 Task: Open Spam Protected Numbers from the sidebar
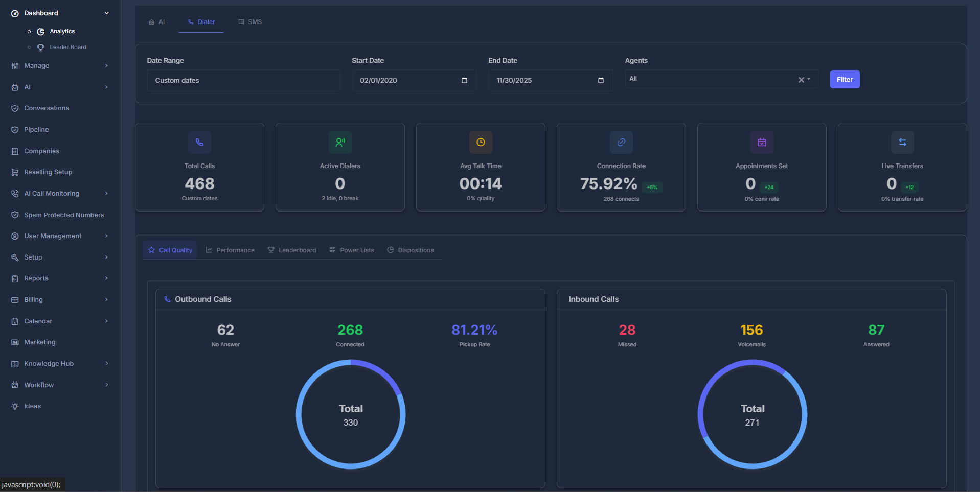(64, 215)
